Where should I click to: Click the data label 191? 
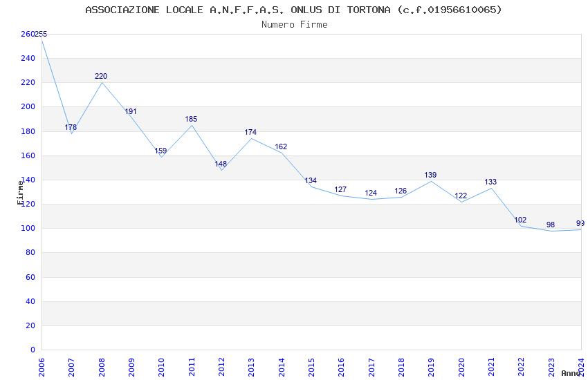[131, 111]
